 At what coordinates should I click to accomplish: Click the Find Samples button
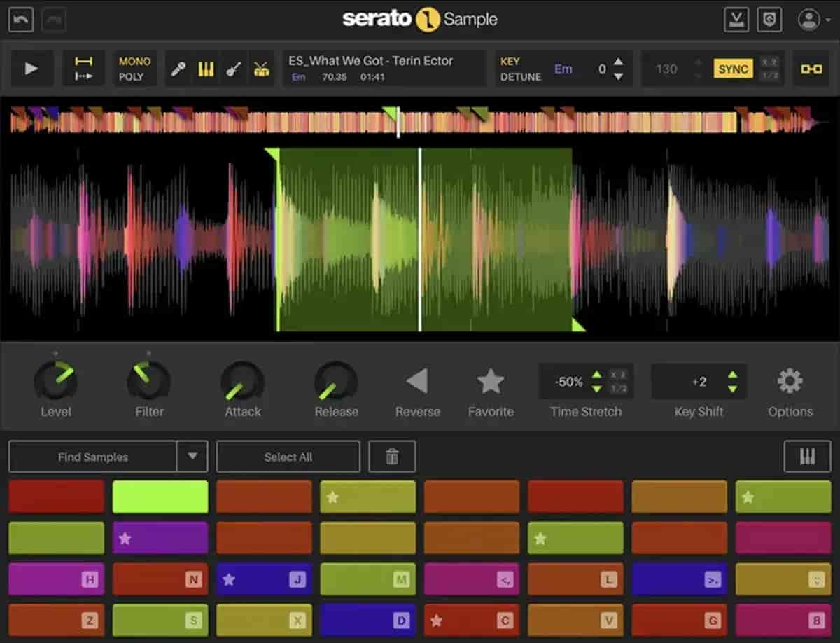[x=92, y=457]
